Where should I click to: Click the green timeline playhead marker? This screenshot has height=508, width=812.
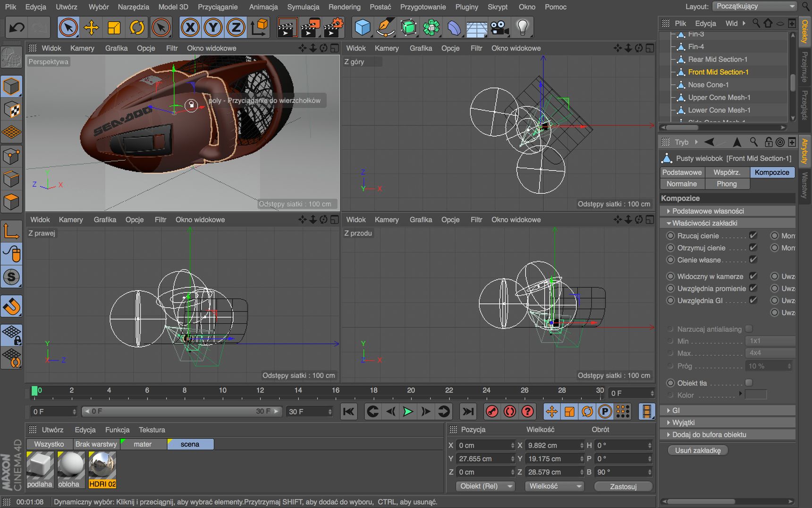pos(34,390)
